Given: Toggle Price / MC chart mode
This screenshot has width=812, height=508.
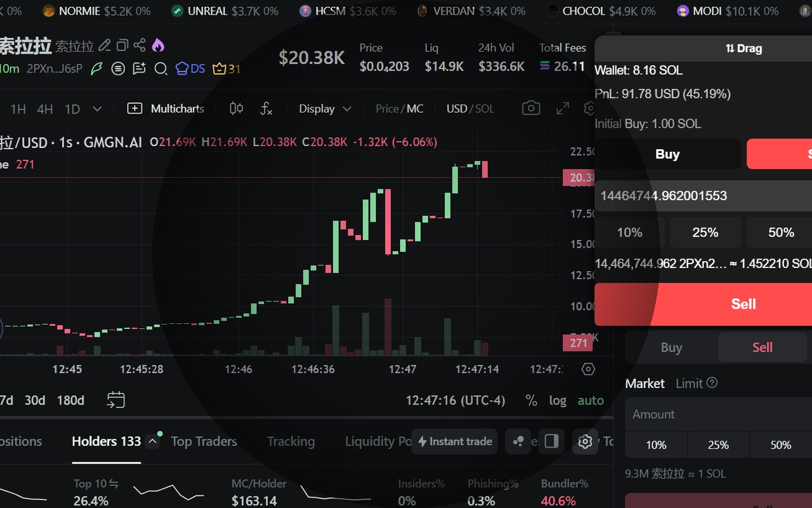Looking at the screenshot, I should [x=399, y=109].
